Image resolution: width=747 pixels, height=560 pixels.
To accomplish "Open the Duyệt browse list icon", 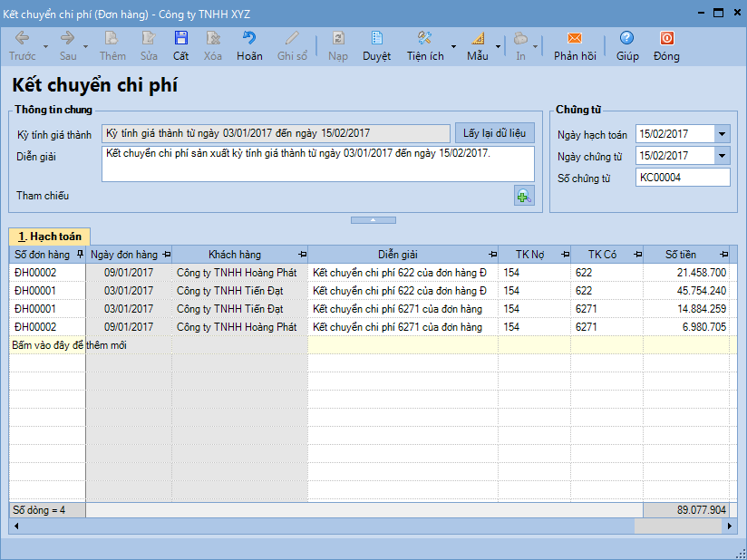I will 376,39.
